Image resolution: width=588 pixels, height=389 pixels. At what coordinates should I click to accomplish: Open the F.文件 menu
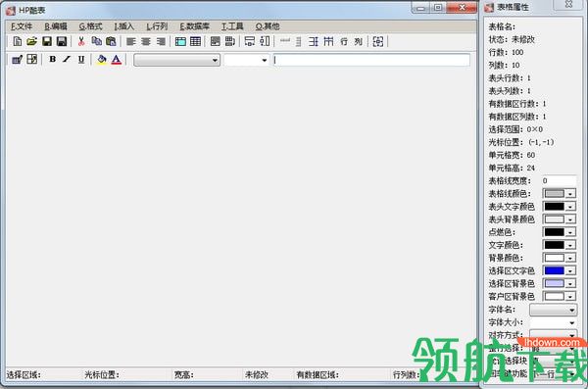tap(22, 26)
